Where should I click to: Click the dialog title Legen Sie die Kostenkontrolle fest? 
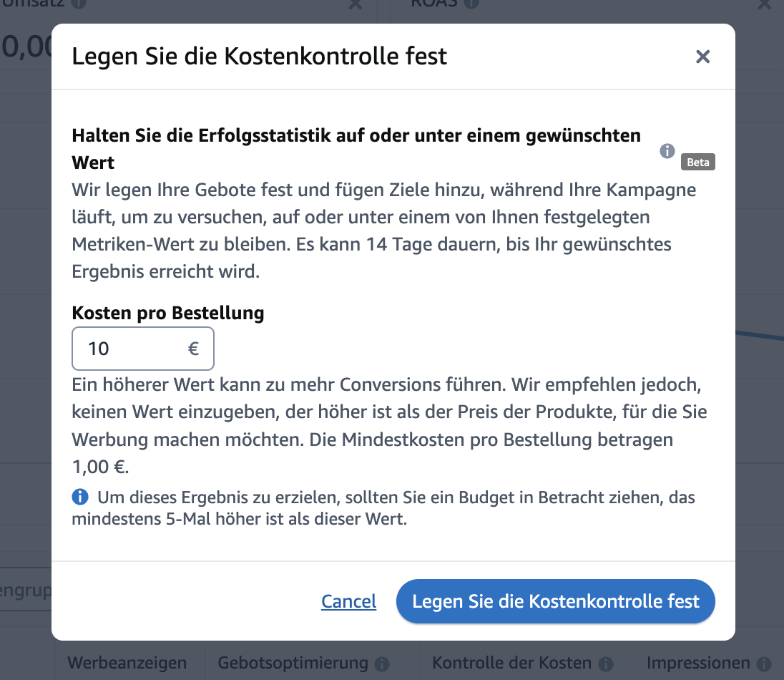(x=259, y=56)
